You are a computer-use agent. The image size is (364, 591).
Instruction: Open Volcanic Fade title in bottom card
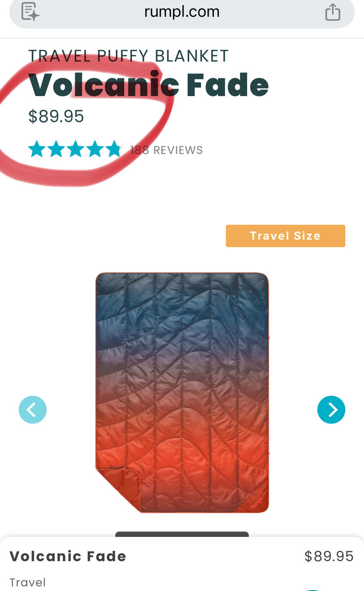68,557
